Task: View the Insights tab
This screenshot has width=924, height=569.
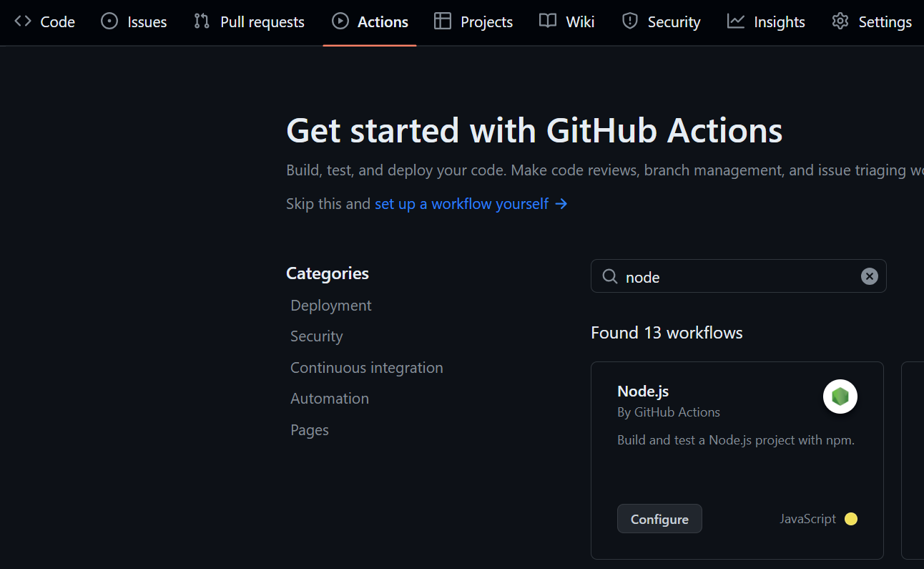Action: click(766, 21)
